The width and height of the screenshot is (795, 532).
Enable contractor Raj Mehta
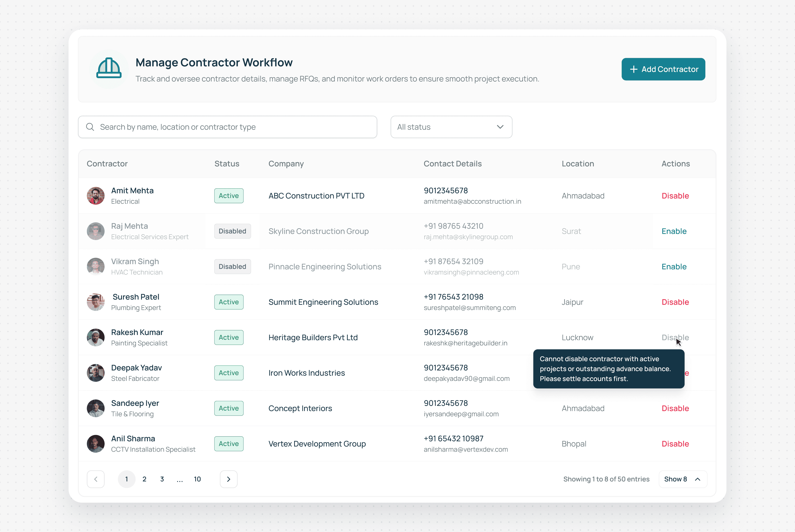(x=674, y=231)
